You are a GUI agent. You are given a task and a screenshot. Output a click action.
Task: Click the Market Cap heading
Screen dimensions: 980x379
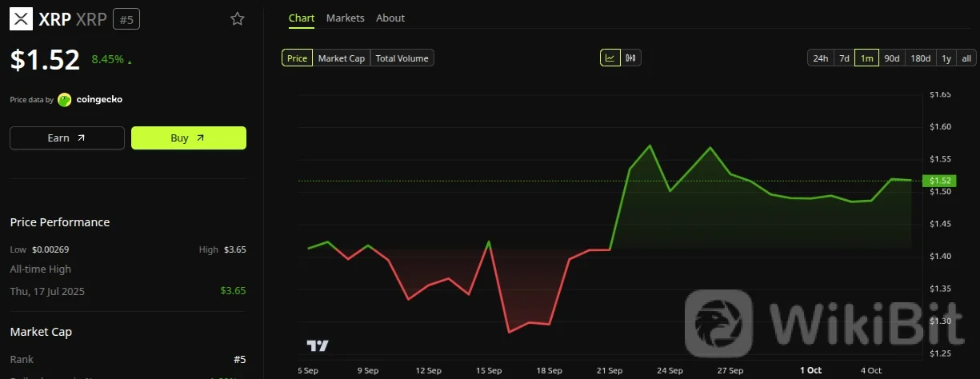39,331
